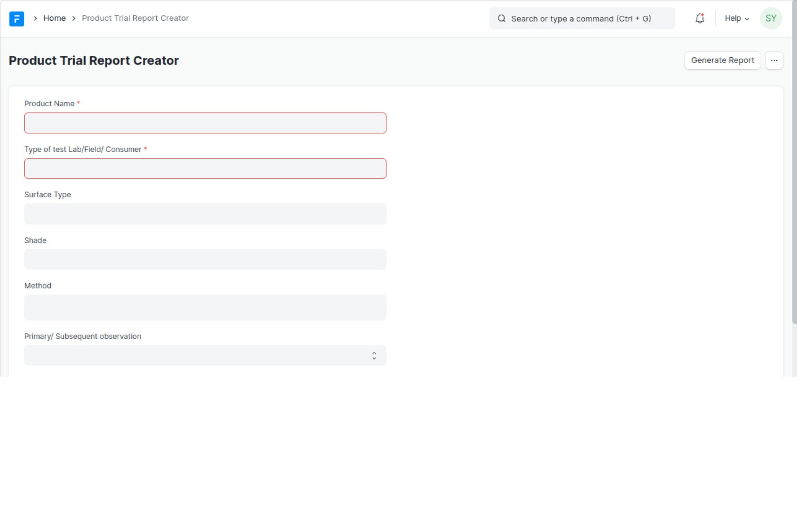Click Product Trial Report Creator breadcrumb

point(135,19)
